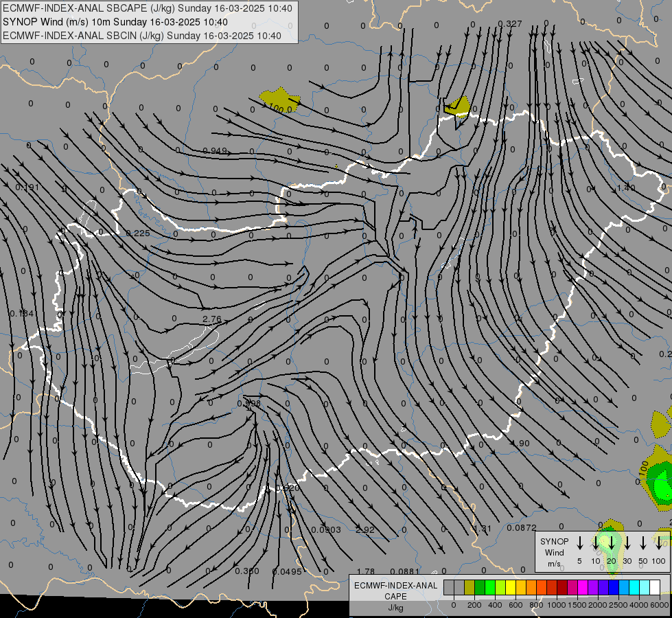Click the 1.31 value on the map

click(482, 528)
